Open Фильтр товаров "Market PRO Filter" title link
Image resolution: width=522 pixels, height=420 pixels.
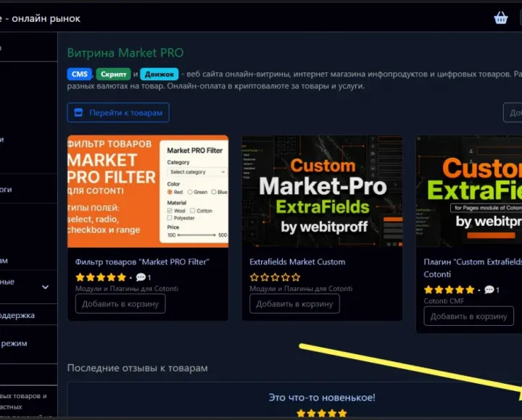(142, 261)
